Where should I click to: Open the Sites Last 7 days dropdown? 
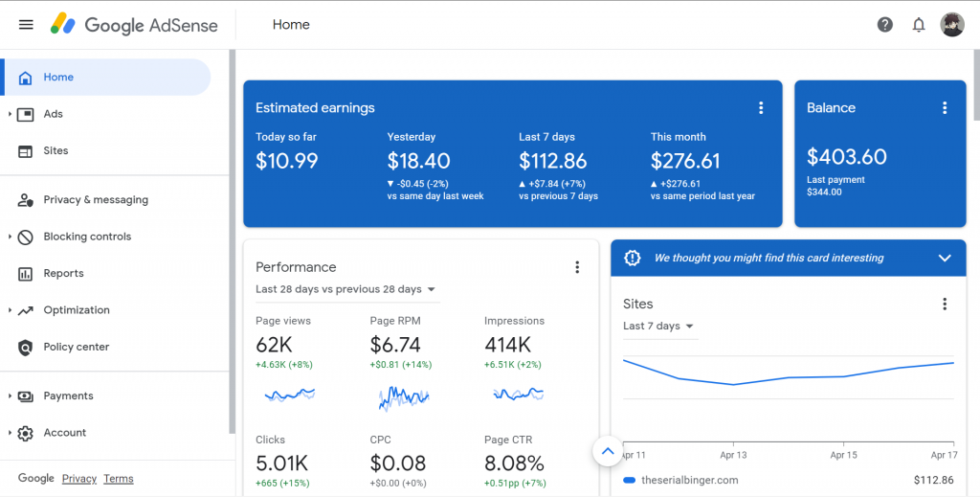pos(658,327)
